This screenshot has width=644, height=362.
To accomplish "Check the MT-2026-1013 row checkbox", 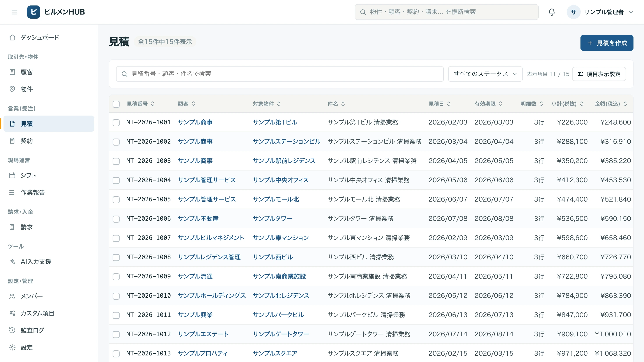I will click(116, 354).
